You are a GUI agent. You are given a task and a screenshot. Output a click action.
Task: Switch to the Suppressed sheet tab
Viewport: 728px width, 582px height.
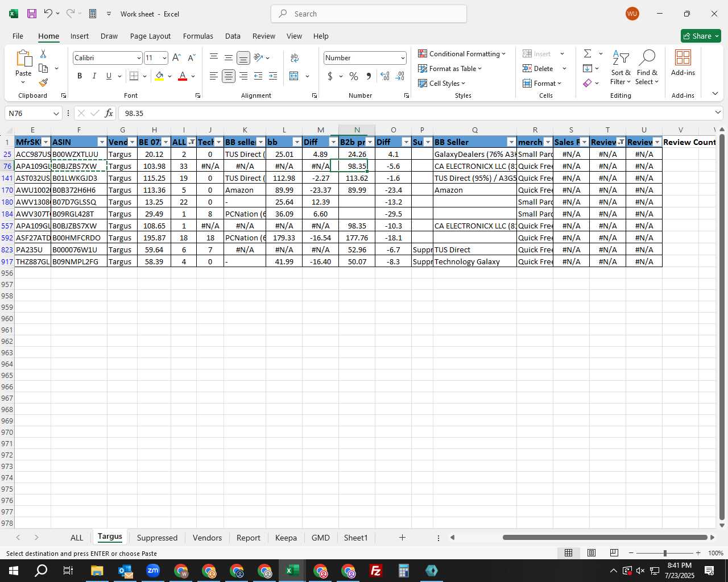click(157, 538)
